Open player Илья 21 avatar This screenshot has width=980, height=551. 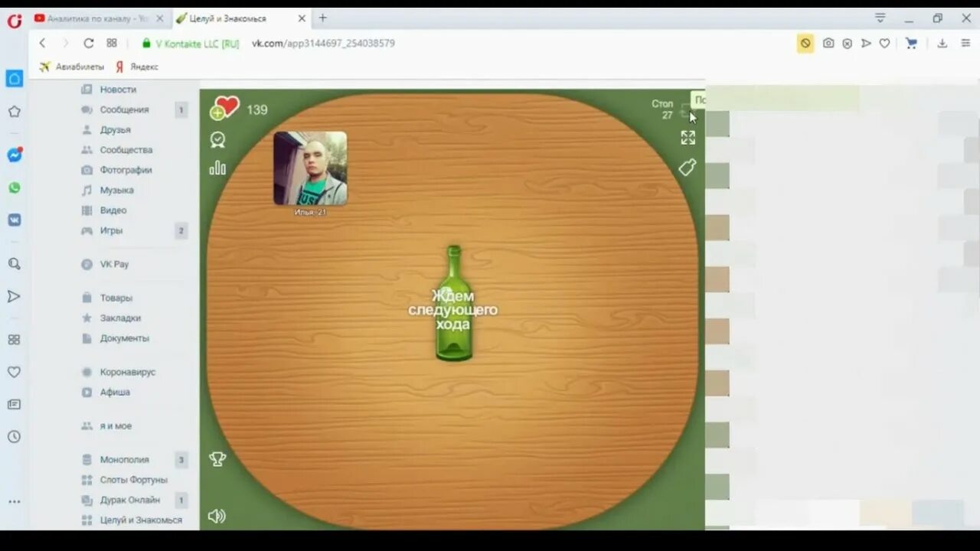[310, 168]
